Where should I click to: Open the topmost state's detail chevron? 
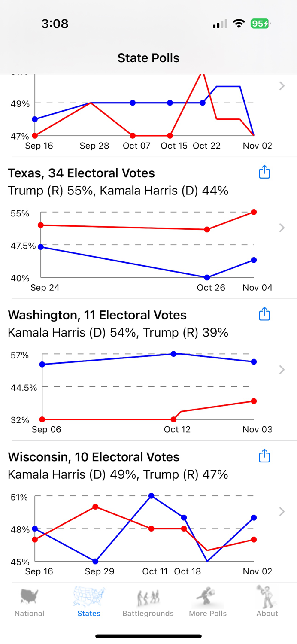coord(282,85)
